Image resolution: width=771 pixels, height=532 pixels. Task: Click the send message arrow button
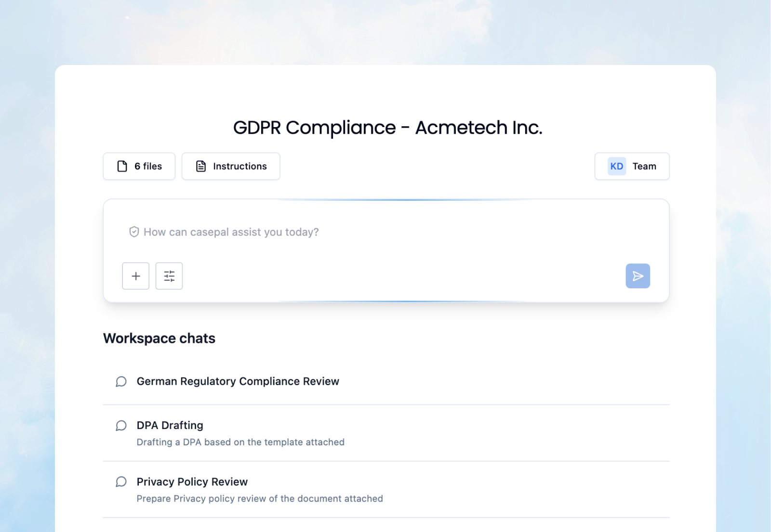638,276
